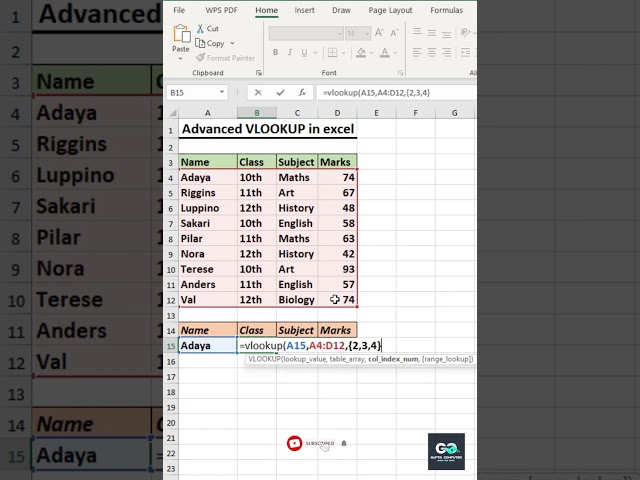Decrease font size with smaller A icon
This screenshot has height=480, width=640.
pyautogui.click(x=394, y=33)
